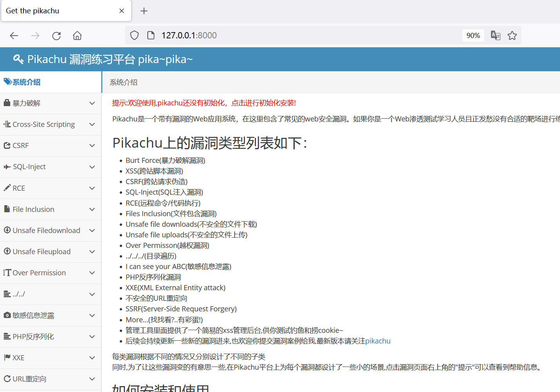Click the key icon in Pikachu header
The width and height of the screenshot is (560, 392).
pyautogui.click(x=18, y=59)
